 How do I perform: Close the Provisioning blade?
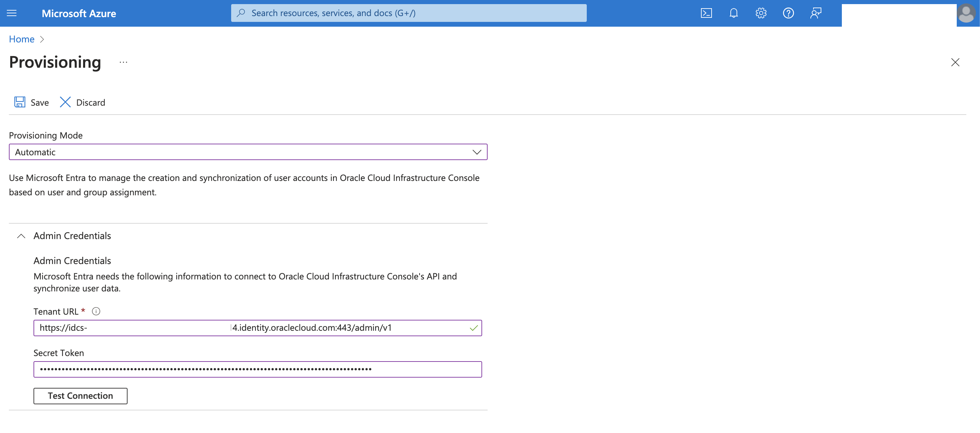955,62
